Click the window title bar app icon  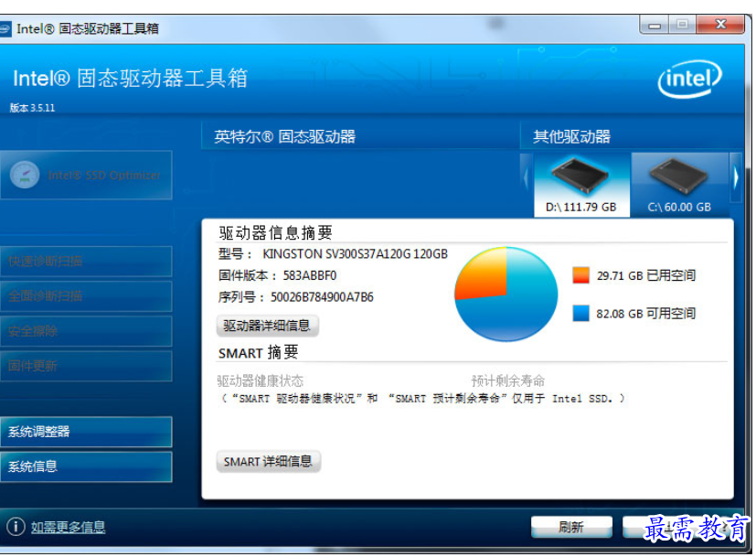(x=5, y=28)
